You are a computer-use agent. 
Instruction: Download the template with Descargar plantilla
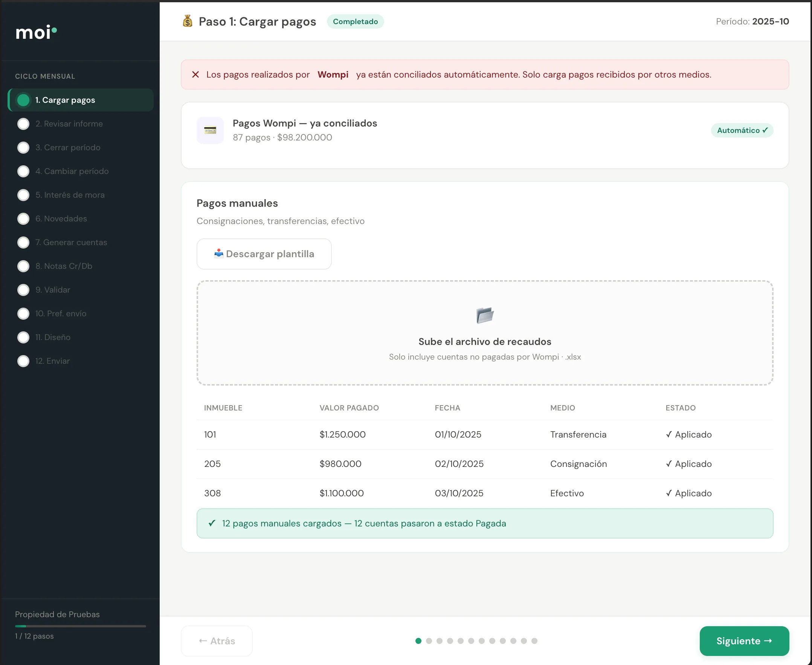click(x=264, y=254)
